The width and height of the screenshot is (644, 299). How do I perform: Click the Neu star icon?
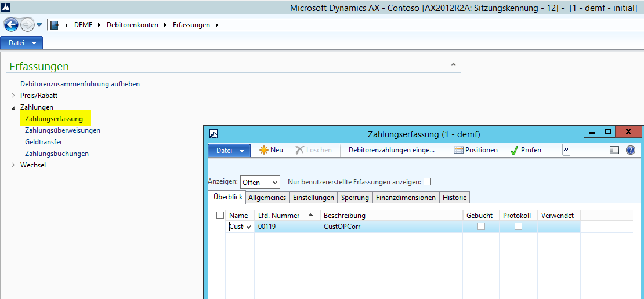pos(264,150)
